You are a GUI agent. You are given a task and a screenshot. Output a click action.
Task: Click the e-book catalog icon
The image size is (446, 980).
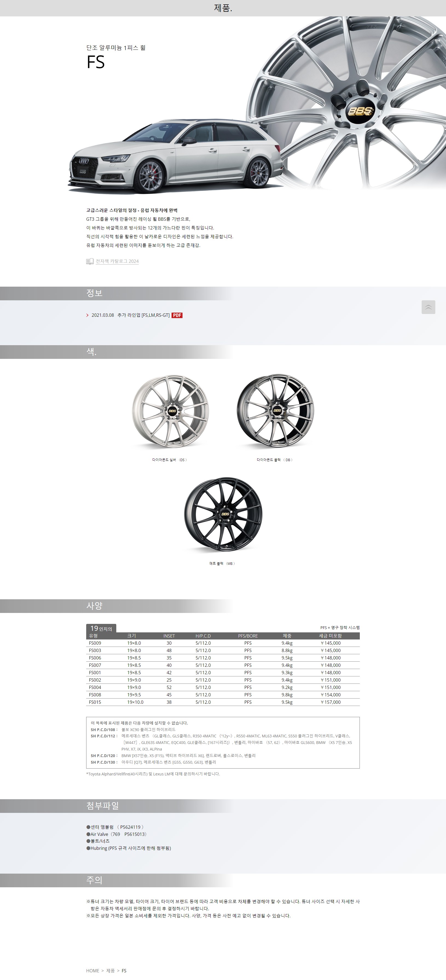[90, 261]
